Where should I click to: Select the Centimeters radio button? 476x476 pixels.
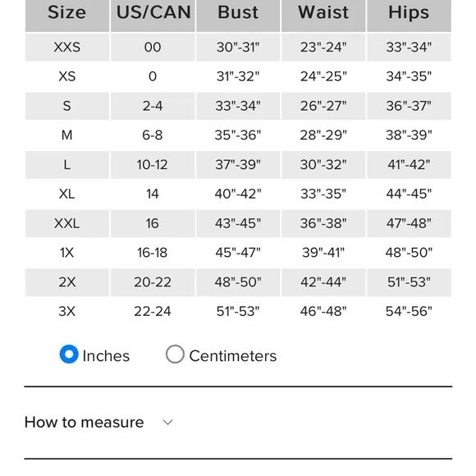(x=175, y=354)
